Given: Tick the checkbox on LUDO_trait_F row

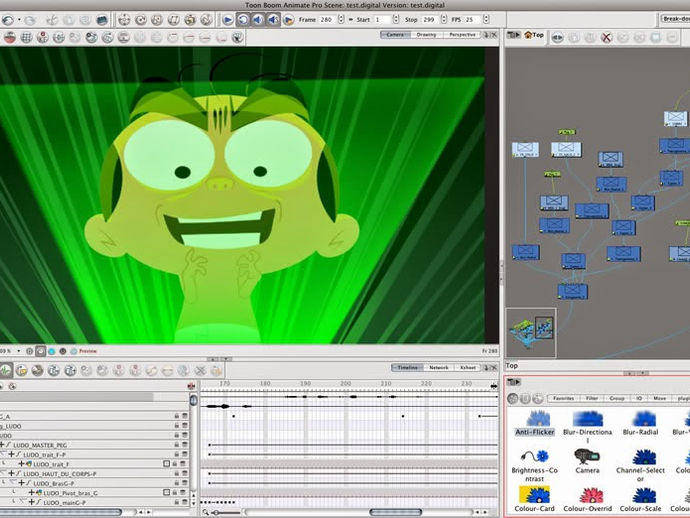Looking at the screenshot, I should click(x=166, y=464).
